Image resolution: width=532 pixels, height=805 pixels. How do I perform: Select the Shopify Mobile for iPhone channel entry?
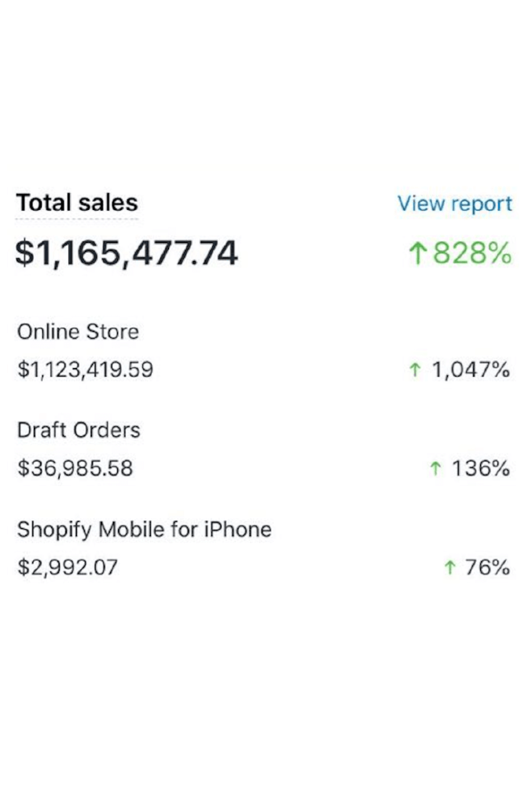(x=145, y=529)
